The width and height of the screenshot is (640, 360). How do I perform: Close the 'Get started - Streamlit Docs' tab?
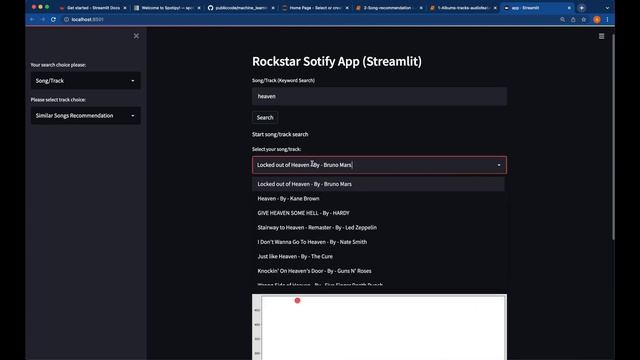click(x=125, y=8)
